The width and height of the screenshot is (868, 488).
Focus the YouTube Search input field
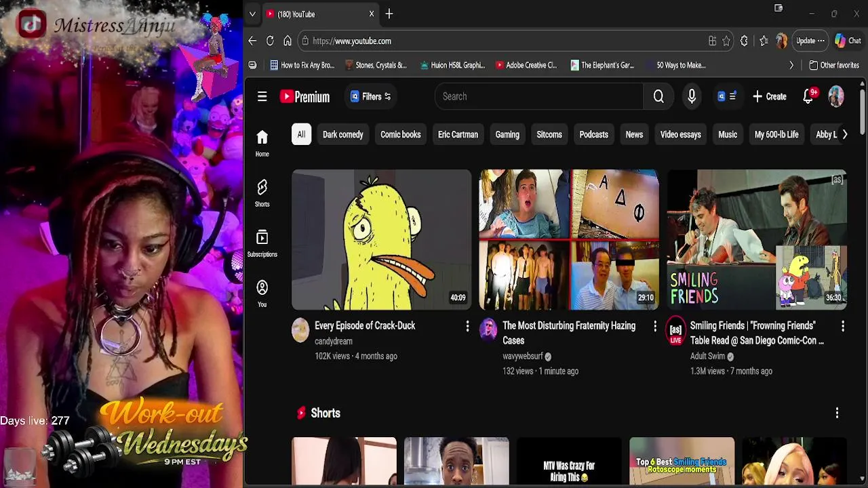click(539, 96)
